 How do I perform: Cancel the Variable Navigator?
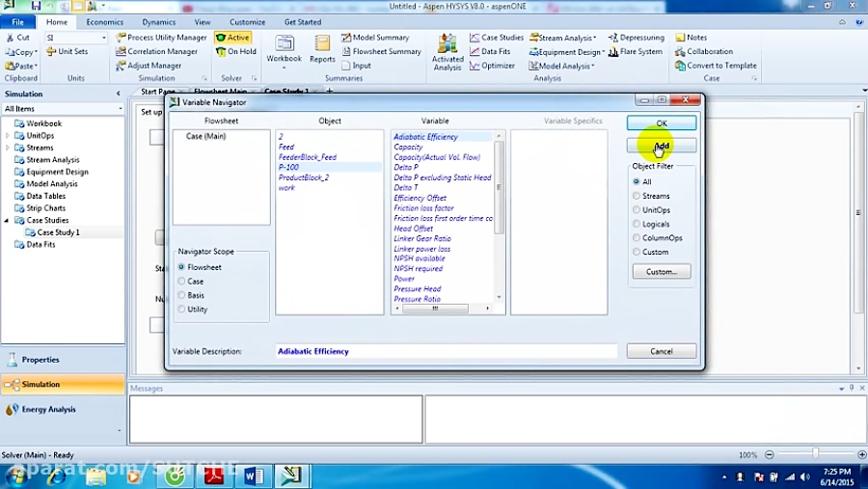tap(662, 351)
